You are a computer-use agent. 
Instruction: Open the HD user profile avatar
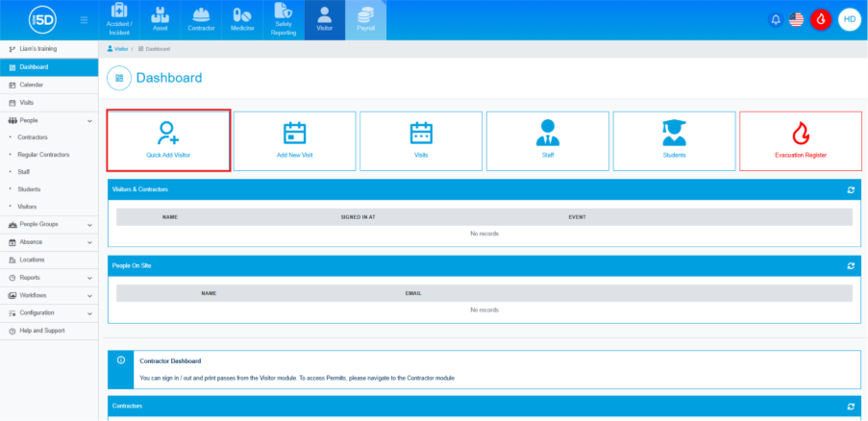tap(850, 19)
